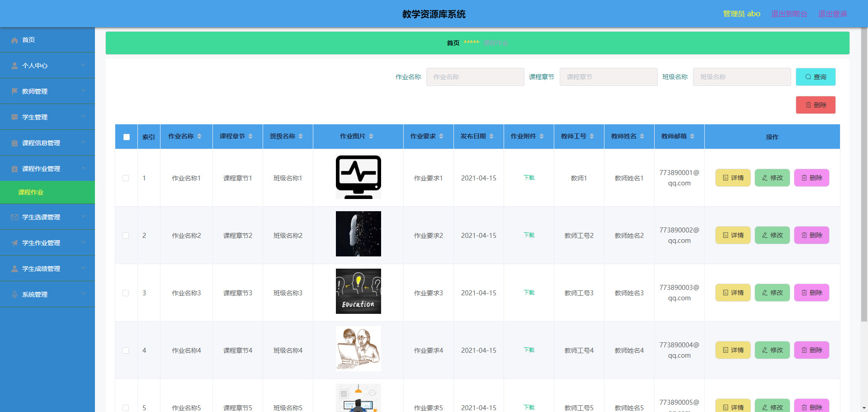Select the checkbox for row 3
The width and height of the screenshot is (868, 412).
pyautogui.click(x=126, y=293)
